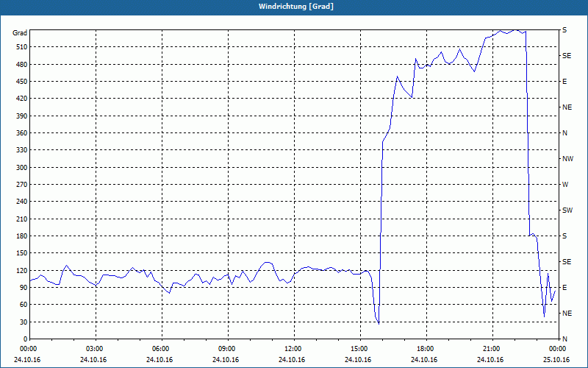Select the 300 y-axis value

click(22, 168)
